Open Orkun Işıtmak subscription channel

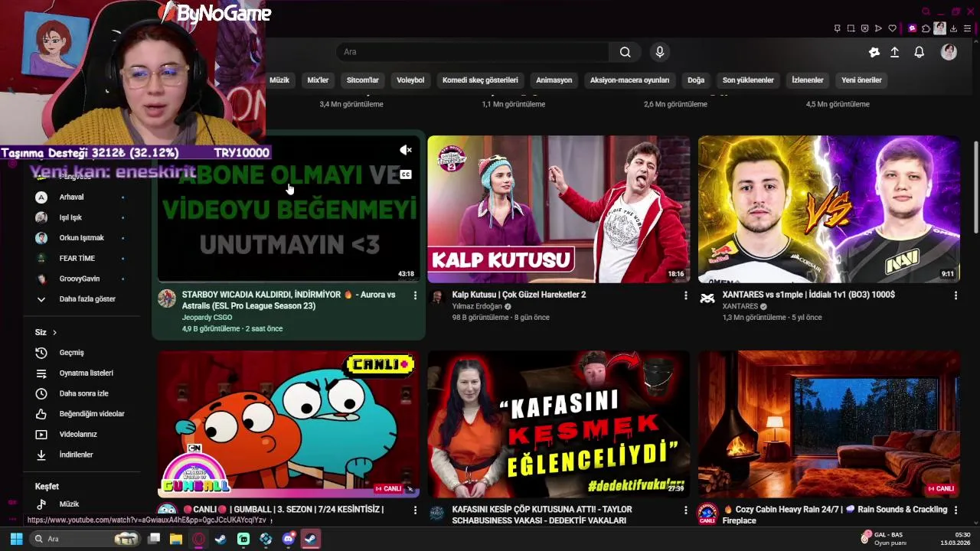(x=83, y=238)
